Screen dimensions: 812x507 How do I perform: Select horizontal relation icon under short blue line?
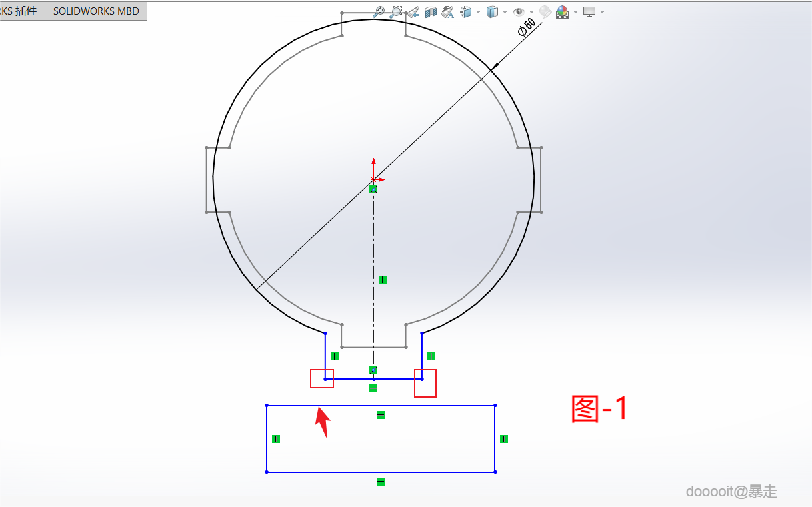click(x=373, y=388)
